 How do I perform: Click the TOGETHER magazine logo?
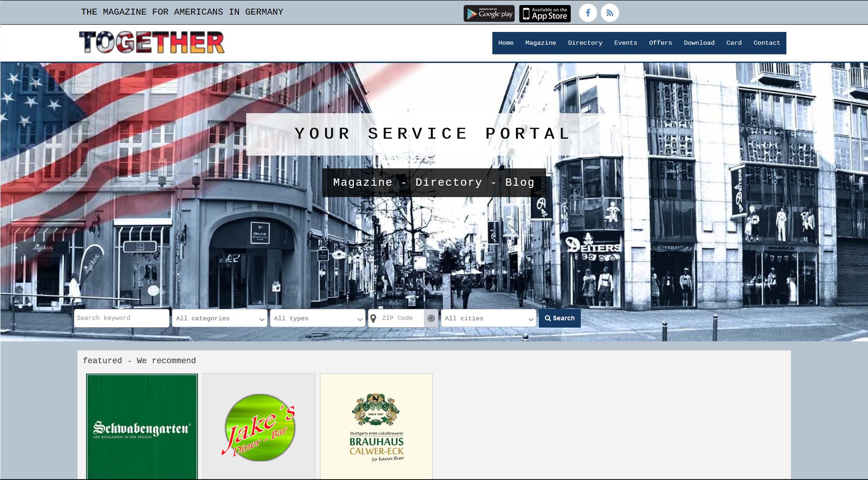coord(152,42)
